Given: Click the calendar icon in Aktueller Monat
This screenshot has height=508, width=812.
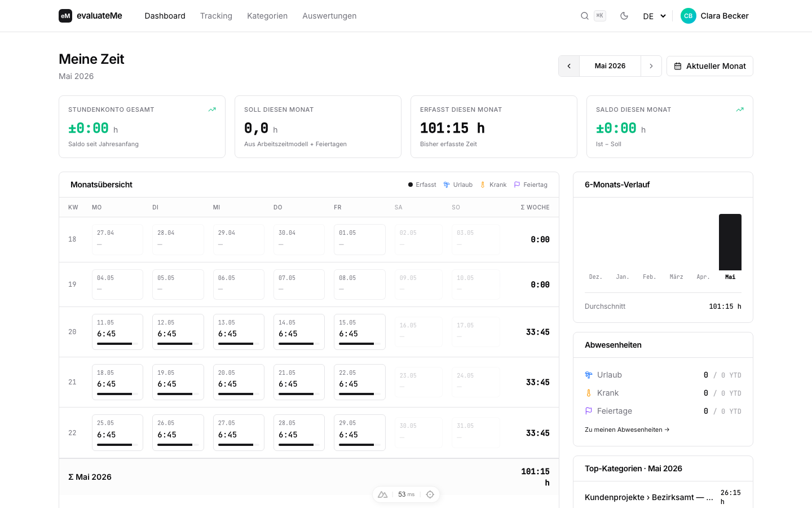Looking at the screenshot, I should coord(678,66).
